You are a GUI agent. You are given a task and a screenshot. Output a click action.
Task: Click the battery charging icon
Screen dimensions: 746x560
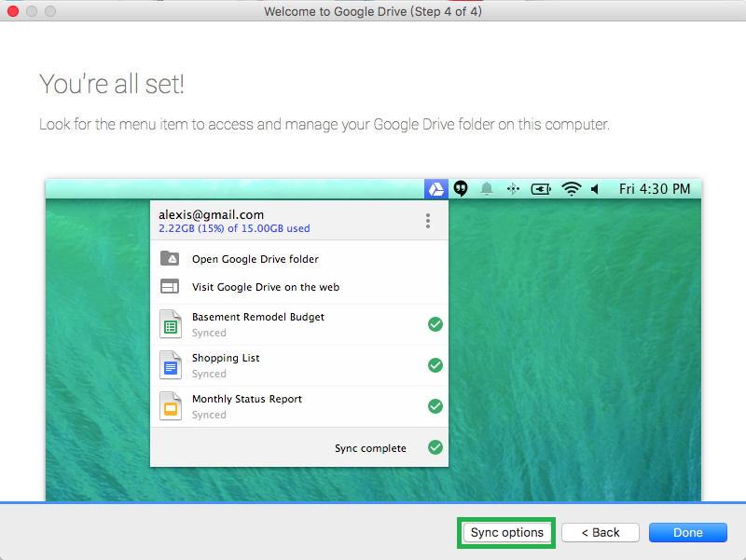[x=541, y=189]
